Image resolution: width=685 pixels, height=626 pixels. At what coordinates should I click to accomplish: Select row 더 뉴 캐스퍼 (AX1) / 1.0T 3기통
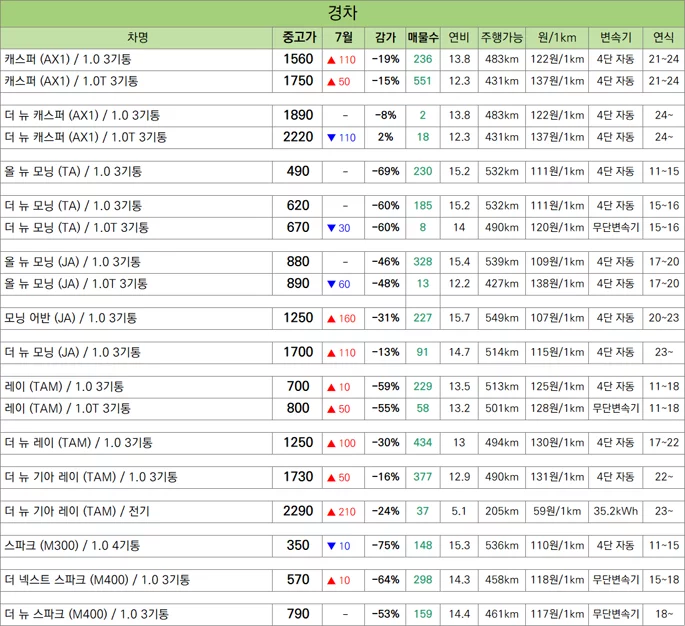342,137
